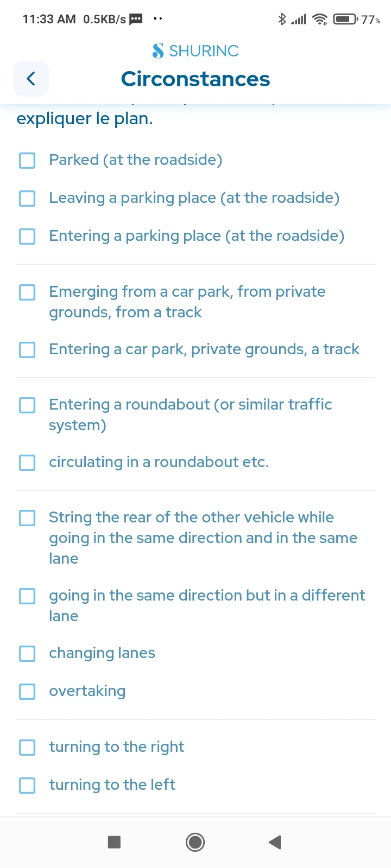The image size is (391, 868).
Task: Tick "circulating in a roundabout etc."
Action: point(27,462)
